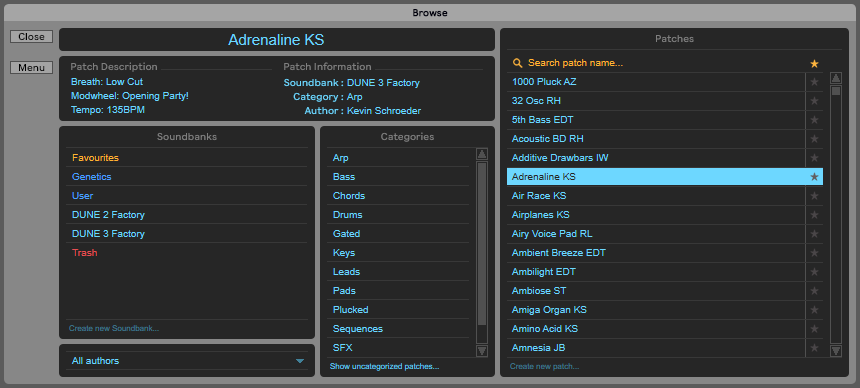Viewport: 860px width, 388px height.
Task: Star the Ambilight EDT patch
Action: [814, 272]
